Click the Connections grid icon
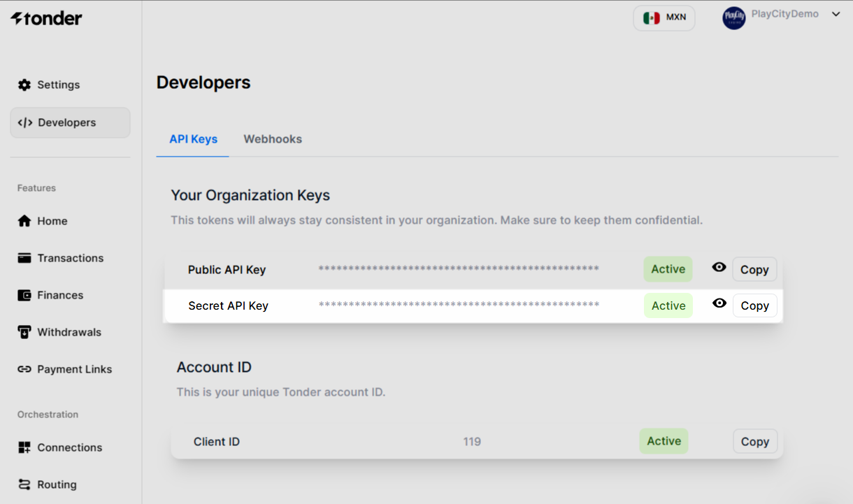Viewport: 853px width, 504px height. coord(24,447)
